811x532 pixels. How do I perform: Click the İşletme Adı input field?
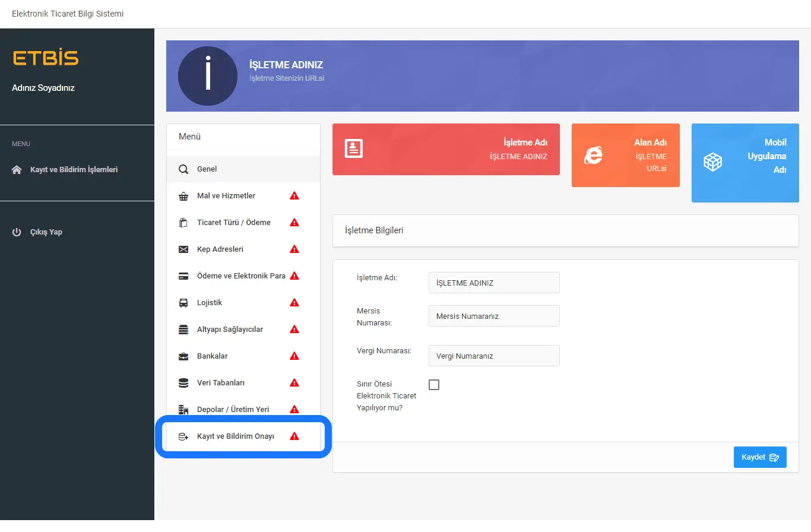pos(493,283)
